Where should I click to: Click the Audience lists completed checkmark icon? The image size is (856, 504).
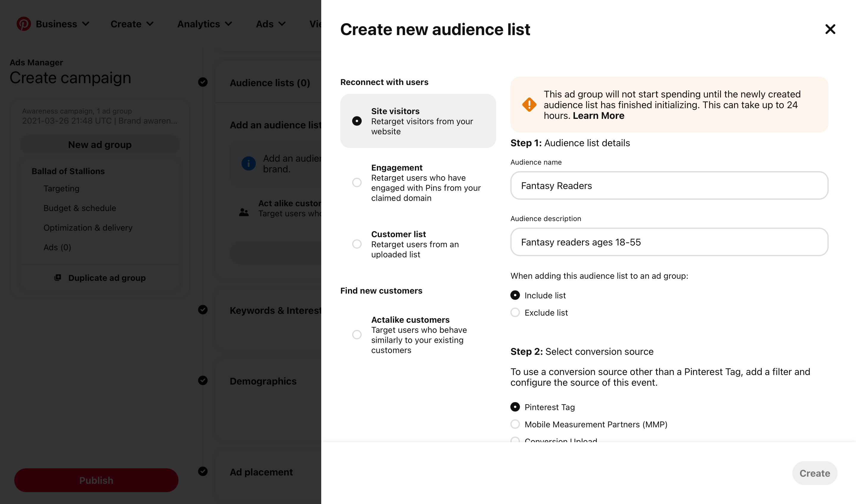click(x=203, y=82)
